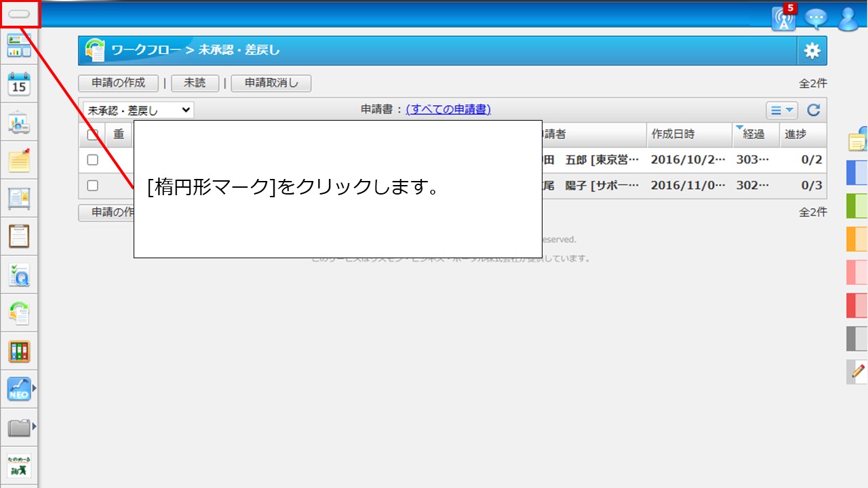The image size is (868, 488).
Task: Open workflow settings gear icon
Action: coord(812,51)
